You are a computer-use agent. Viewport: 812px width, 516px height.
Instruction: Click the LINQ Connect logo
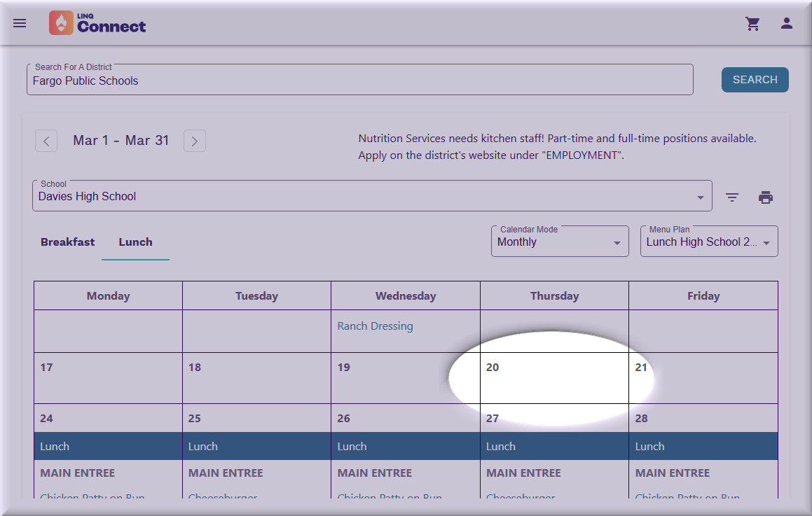coord(98,23)
